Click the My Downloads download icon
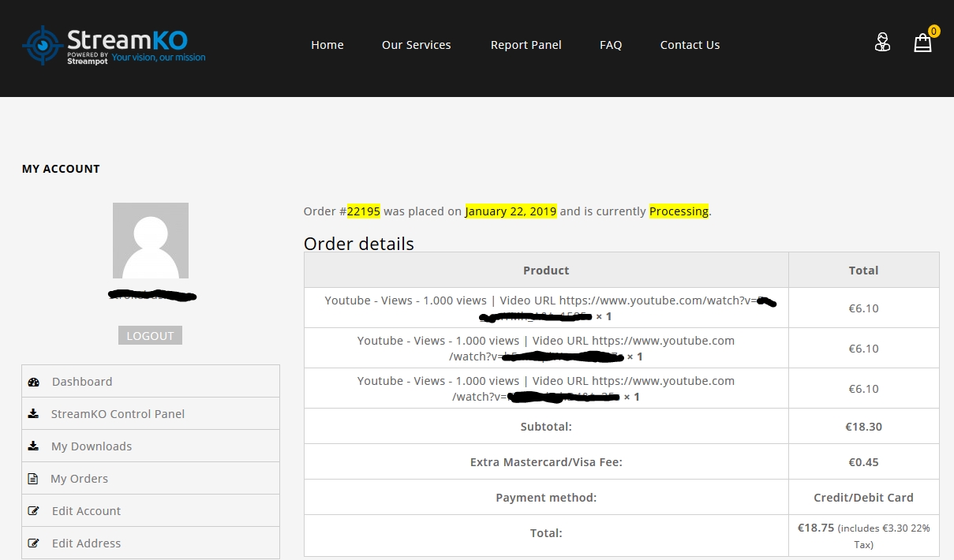The image size is (954, 560). [x=33, y=446]
